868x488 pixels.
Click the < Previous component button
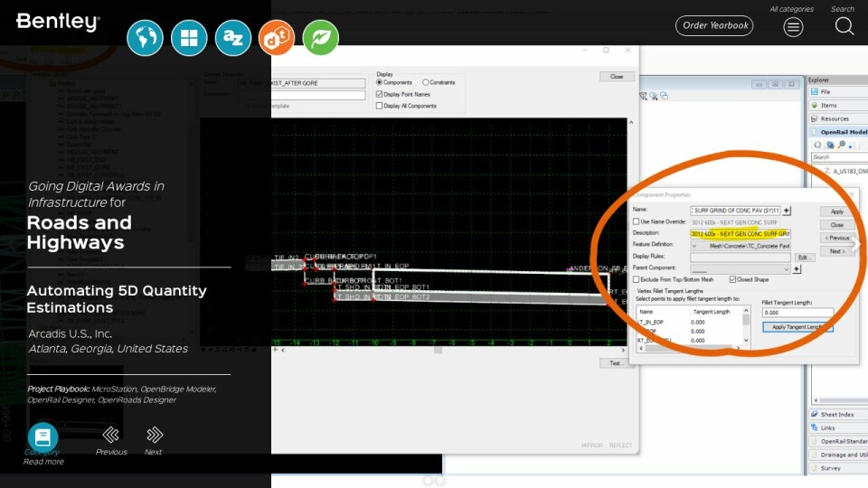click(837, 238)
